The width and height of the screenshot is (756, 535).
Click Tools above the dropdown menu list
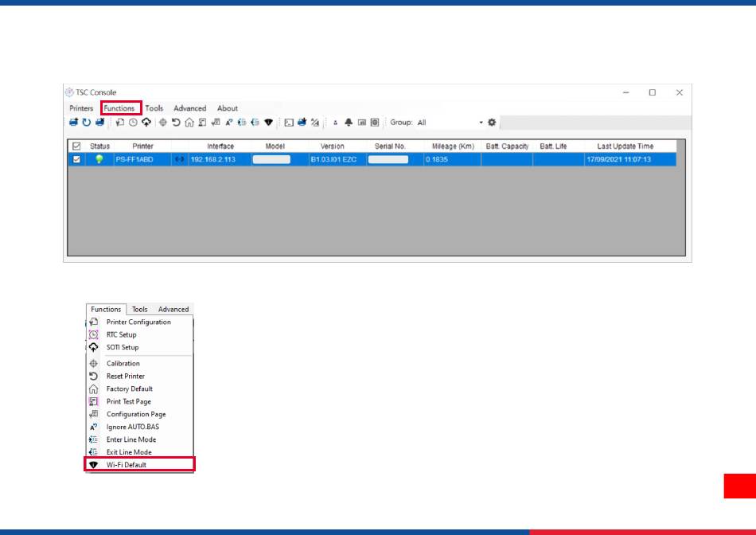click(x=140, y=309)
